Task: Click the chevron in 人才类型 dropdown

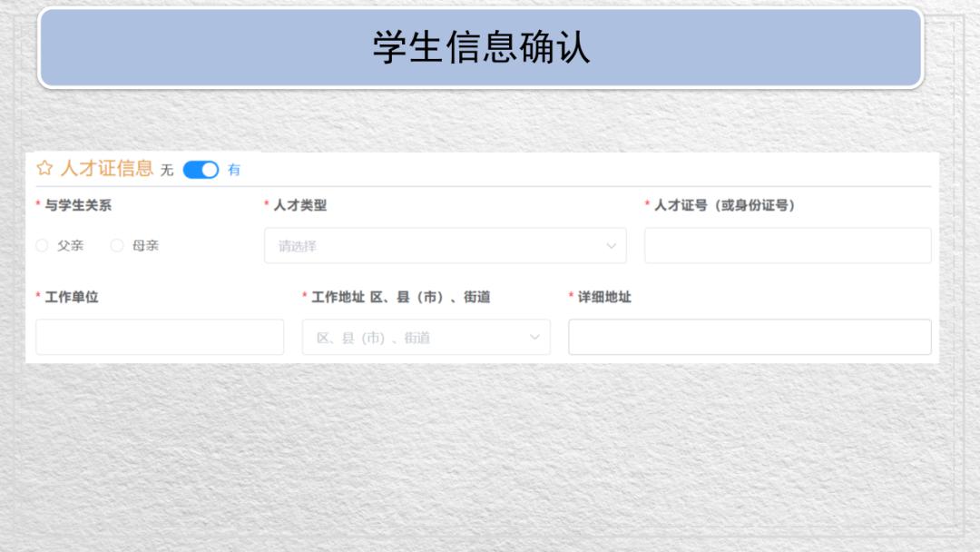Action: (612, 246)
